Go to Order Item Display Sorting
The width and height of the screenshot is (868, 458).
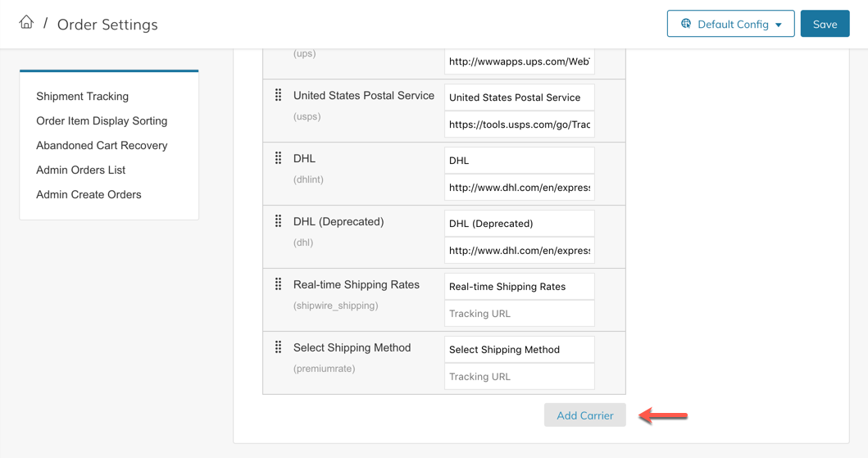(x=102, y=121)
